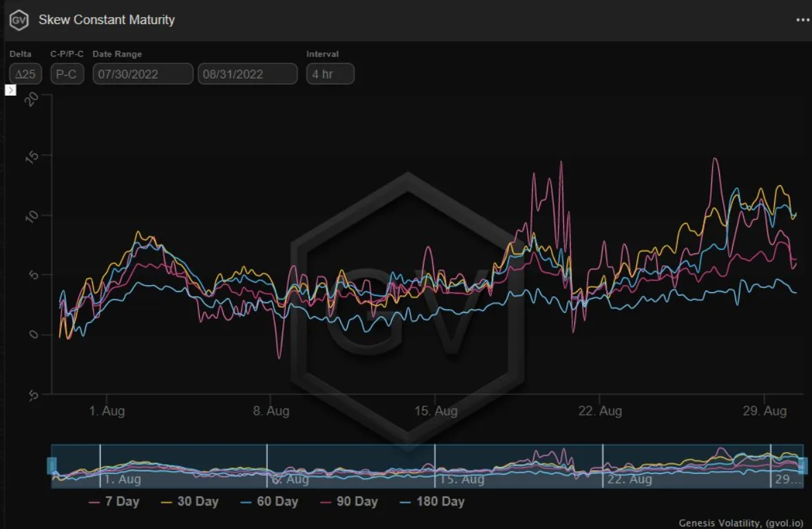Toggle the 180 Day series legend
The image size is (812, 529).
pyautogui.click(x=433, y=501)
